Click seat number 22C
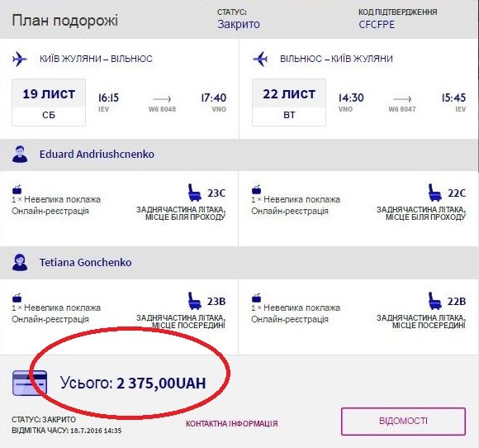The width and height of the screenshot is (479, 448). (457, 193)
